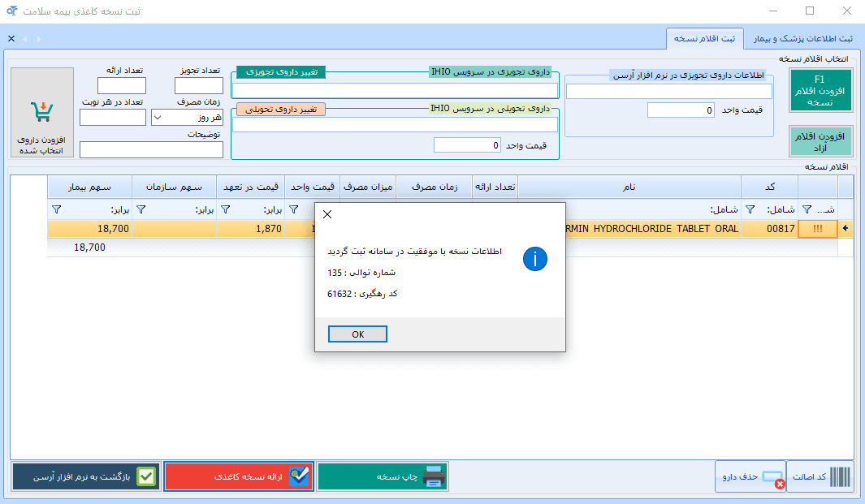Click the tab navigate-right arrow
Screen dimensions: 865x504
click(39, 39)
